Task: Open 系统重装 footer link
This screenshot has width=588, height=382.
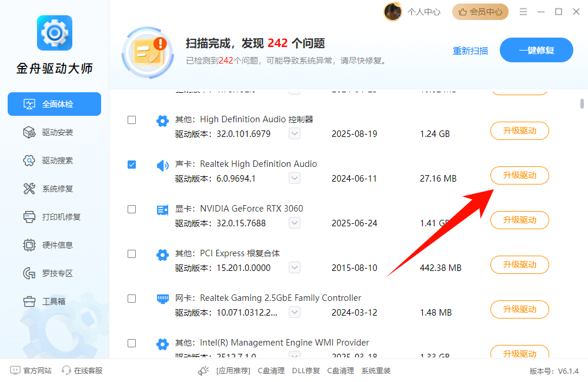Action: pyautogui.click(x=376, y=371)
